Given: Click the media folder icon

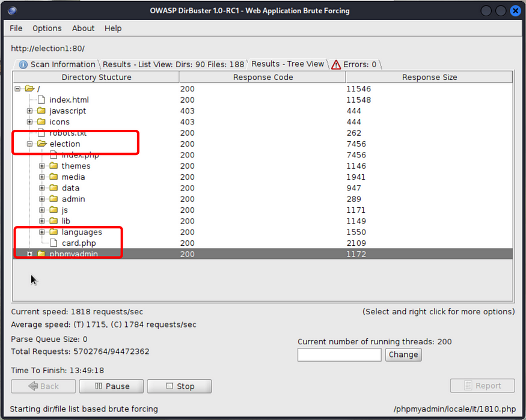Looking at the screenshot, I should tap(54, 177).
